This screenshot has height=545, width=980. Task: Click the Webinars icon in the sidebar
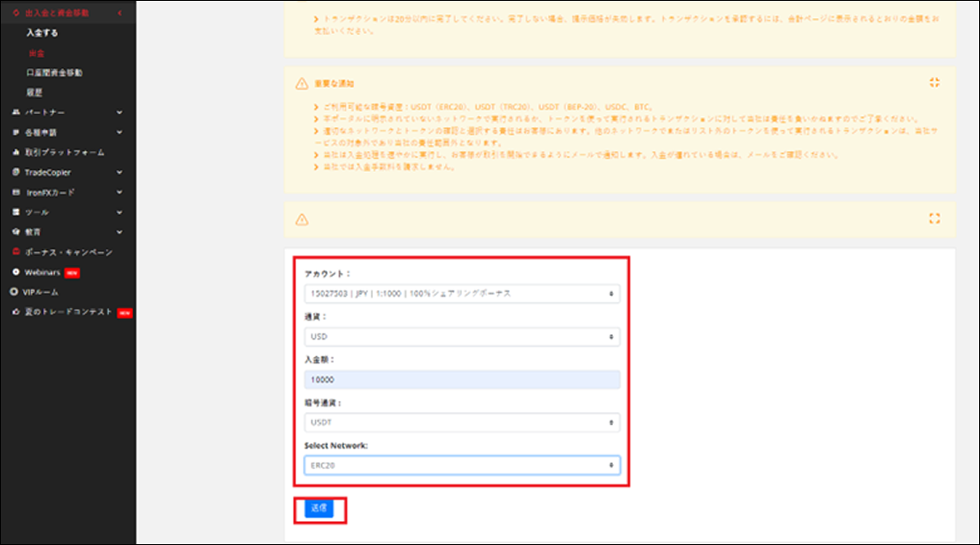[16, 272]
